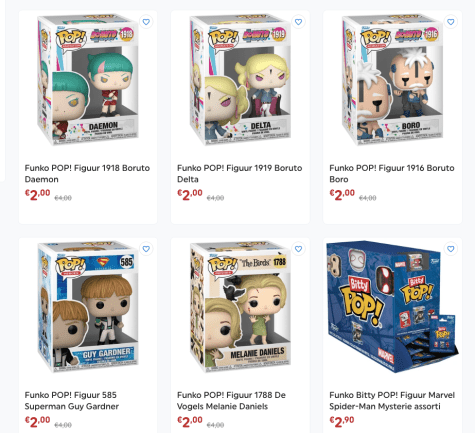View the Delta Funko box product image

click(x=240, y=79)
